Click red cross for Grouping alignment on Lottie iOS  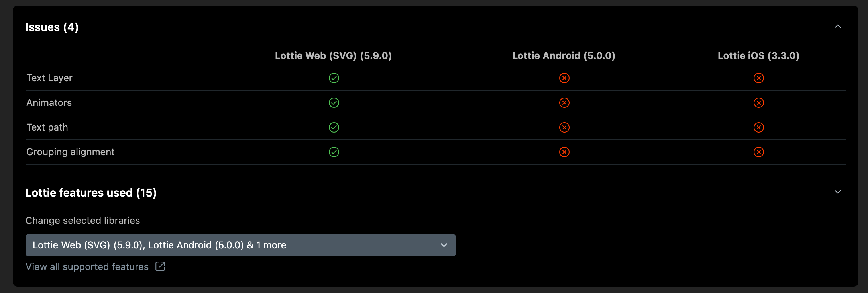759,152
